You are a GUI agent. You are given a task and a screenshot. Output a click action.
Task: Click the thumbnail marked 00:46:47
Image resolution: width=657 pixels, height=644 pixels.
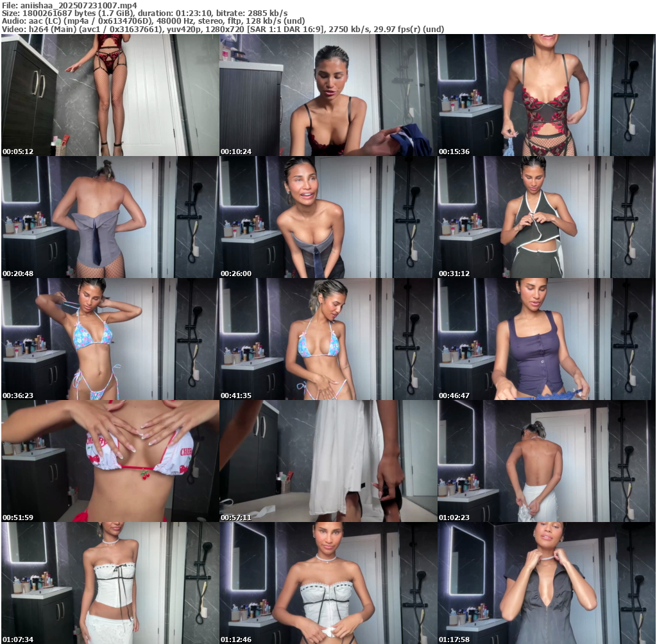point(546,339)
